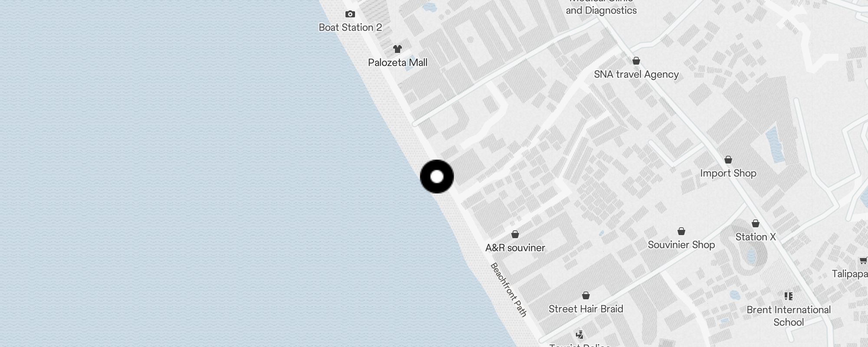Click the Import Shop bag icon
The width and height of the screenshot is (868, 347).
[728, 160]
